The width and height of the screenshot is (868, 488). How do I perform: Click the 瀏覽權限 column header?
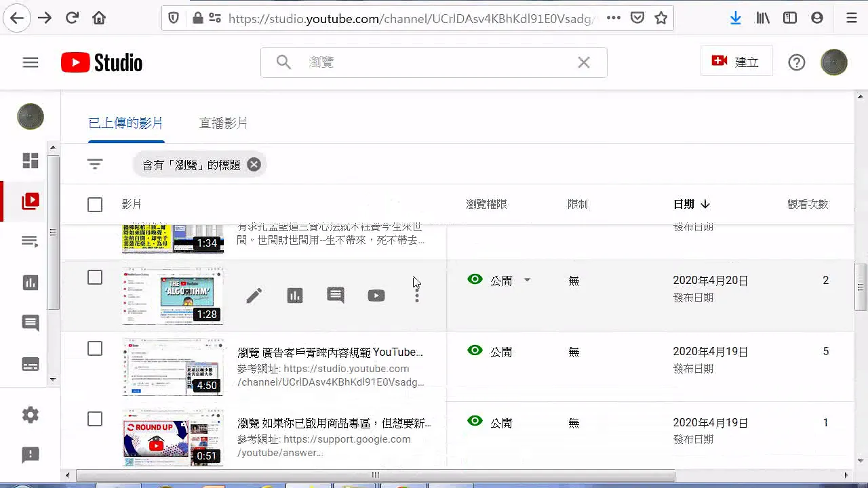pyautogui.click(x=486, y=204)
